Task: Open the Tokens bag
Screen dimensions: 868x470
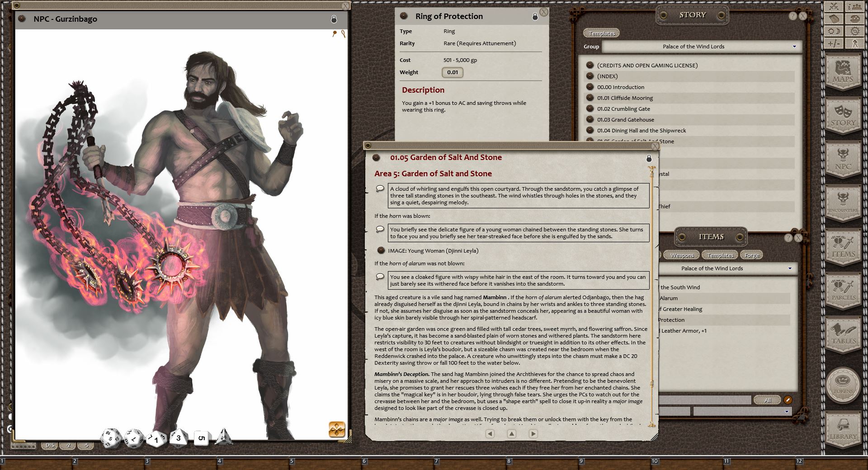Action: 843,385
